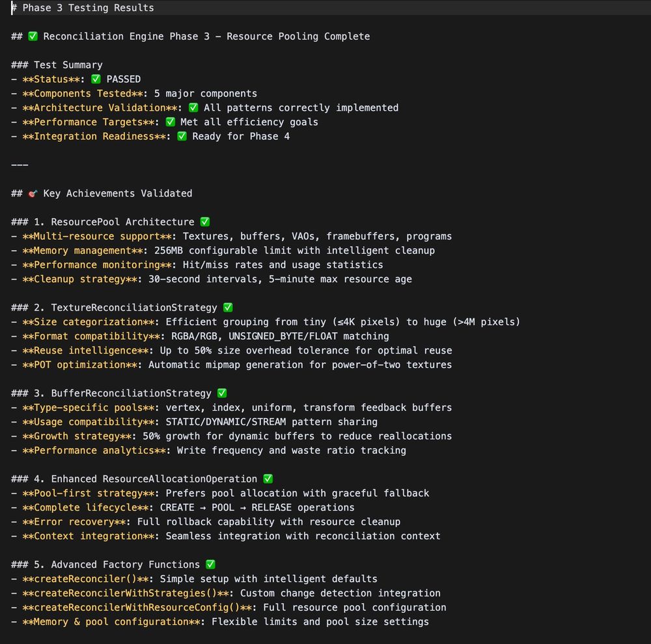651x644 pixels.
Task: Click the target emoji before Key Achievements
Action: 33,193
